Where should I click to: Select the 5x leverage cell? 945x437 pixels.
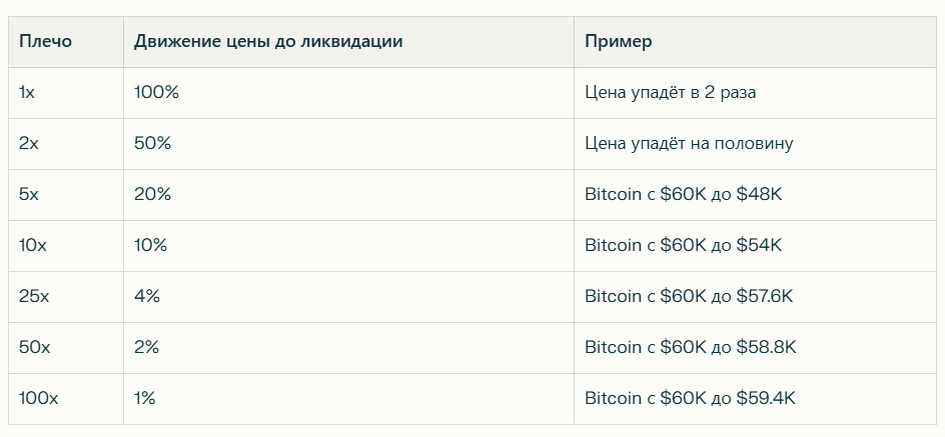pyautogui.click(x=66, y=195)
